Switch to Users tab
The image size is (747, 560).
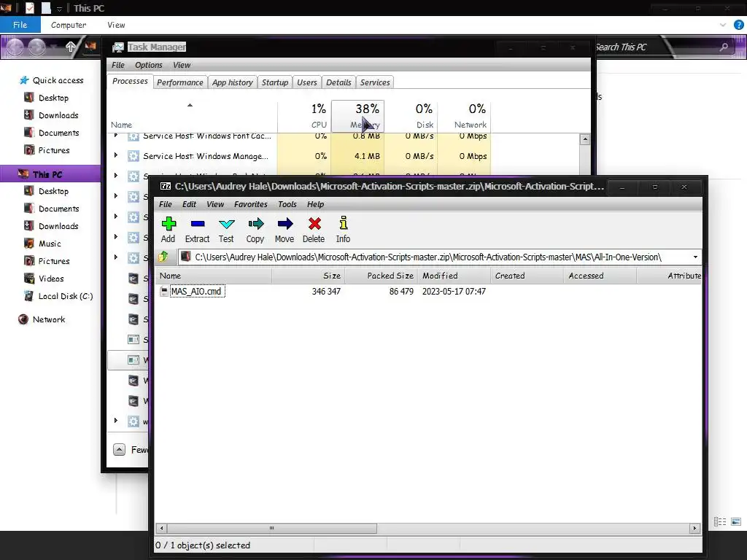tap(307, 82)
